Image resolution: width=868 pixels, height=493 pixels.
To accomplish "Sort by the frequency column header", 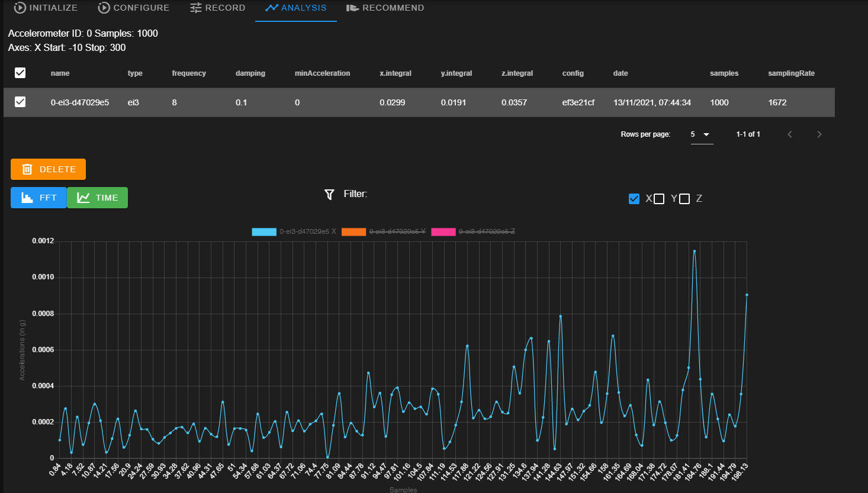I will point(189,73).
